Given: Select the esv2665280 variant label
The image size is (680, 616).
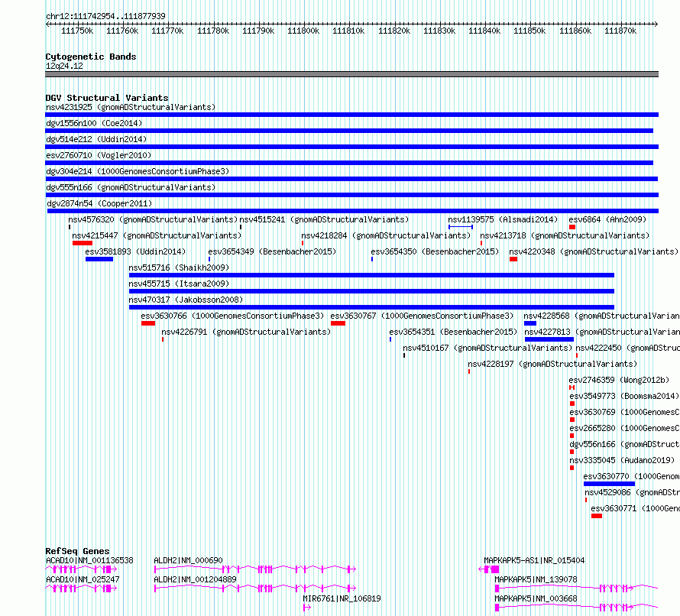Looking at the screenshot, I should (624, 428).
